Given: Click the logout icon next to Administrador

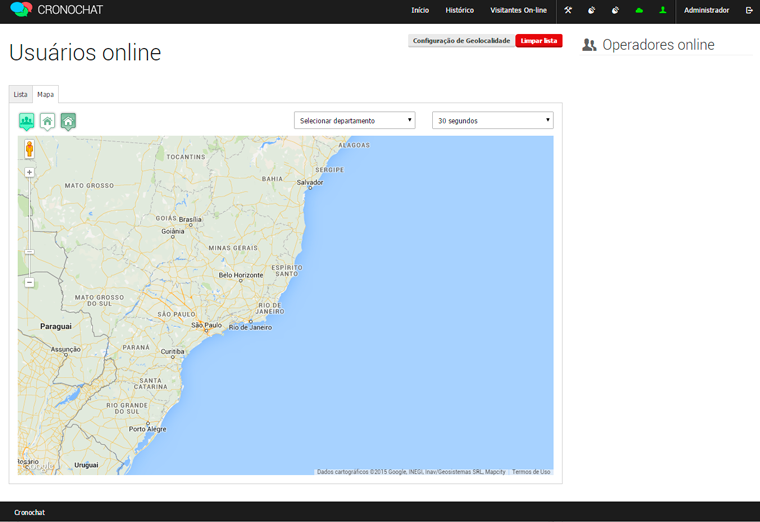Looking at the screenshot, I should point(749,10).
